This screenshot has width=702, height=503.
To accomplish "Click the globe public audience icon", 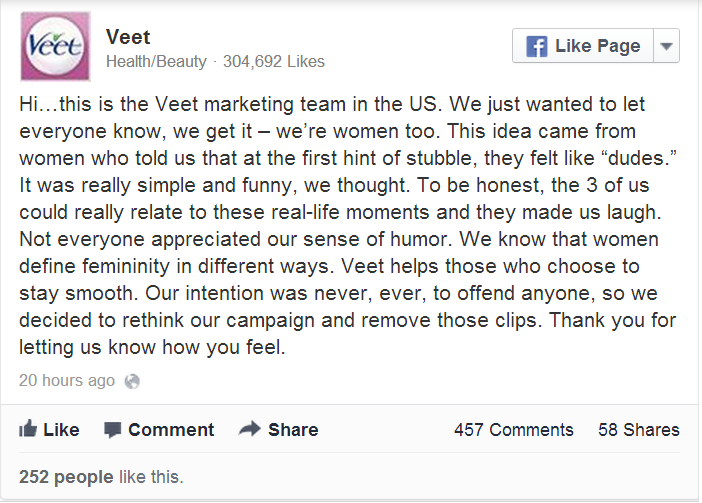I will tap(132, 381).
